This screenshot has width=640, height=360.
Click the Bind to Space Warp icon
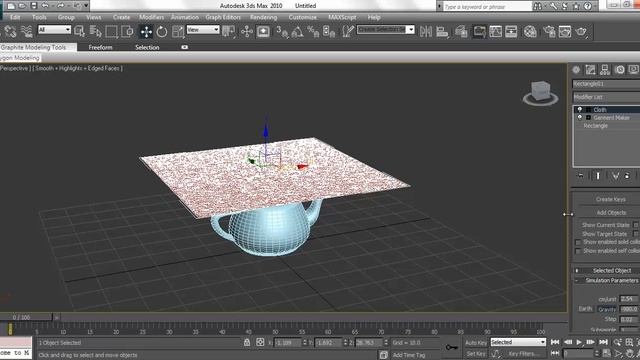point(27,31)
